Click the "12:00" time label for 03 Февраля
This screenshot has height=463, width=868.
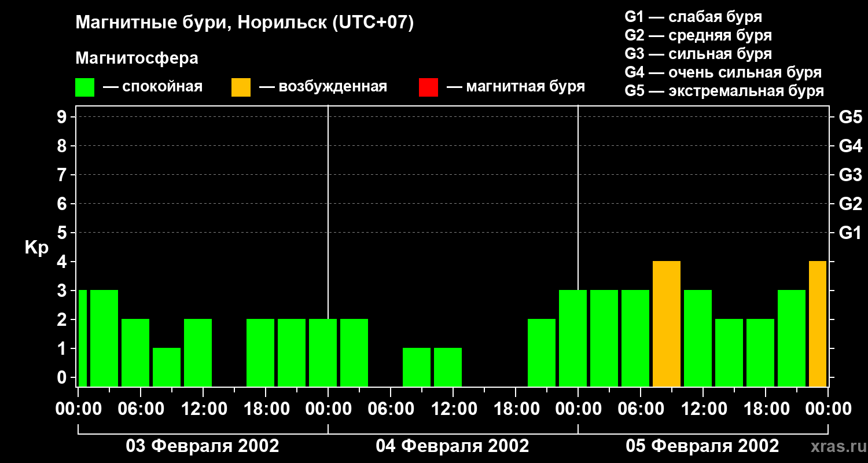pos(203,409)
